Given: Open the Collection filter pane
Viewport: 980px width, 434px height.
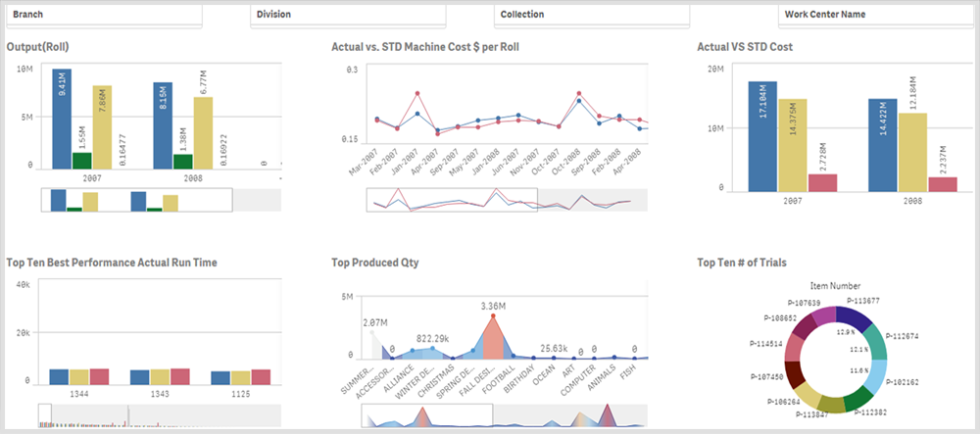Looking at the screenshot, I should pyautogui.click(x=592, y=15).
